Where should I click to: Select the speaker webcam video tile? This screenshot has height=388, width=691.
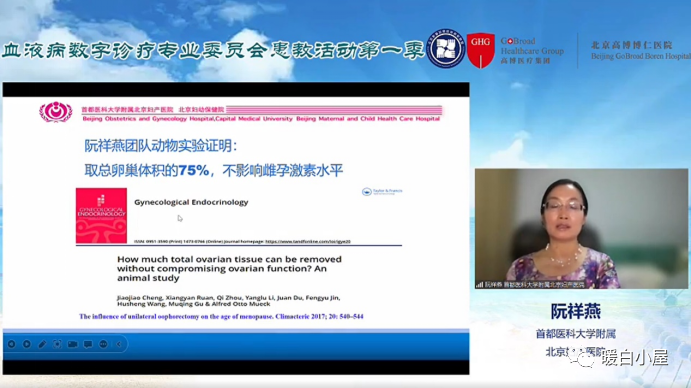pyautogui.click(x=581, y=228)
